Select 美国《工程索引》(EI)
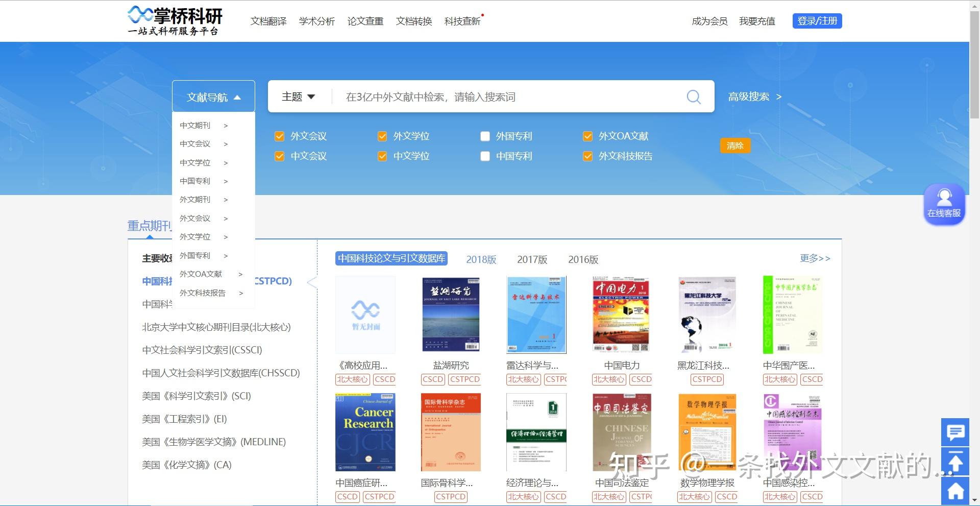Viewport: 980px width, 506px height. [184, 419]
